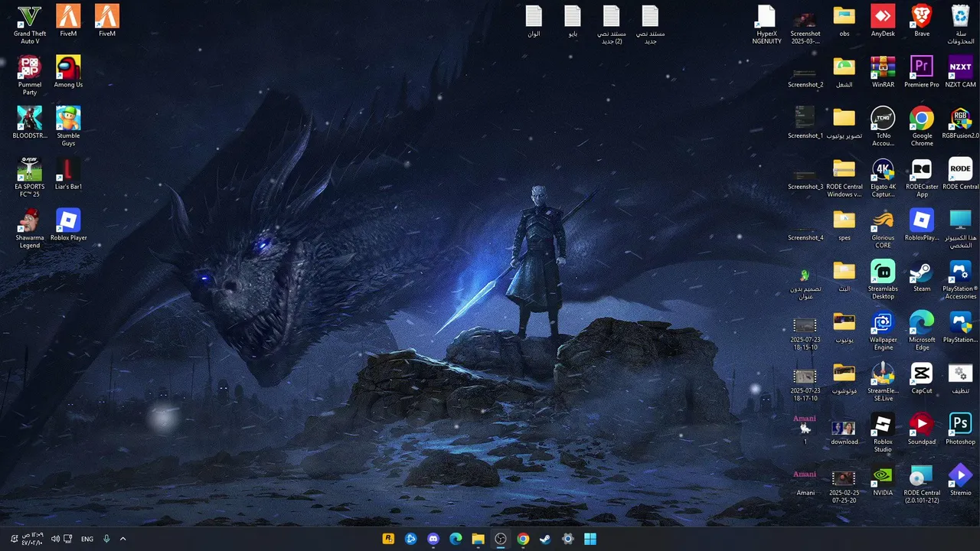Select the Streamlabs Desktop icon

click(x=883, y=279)
